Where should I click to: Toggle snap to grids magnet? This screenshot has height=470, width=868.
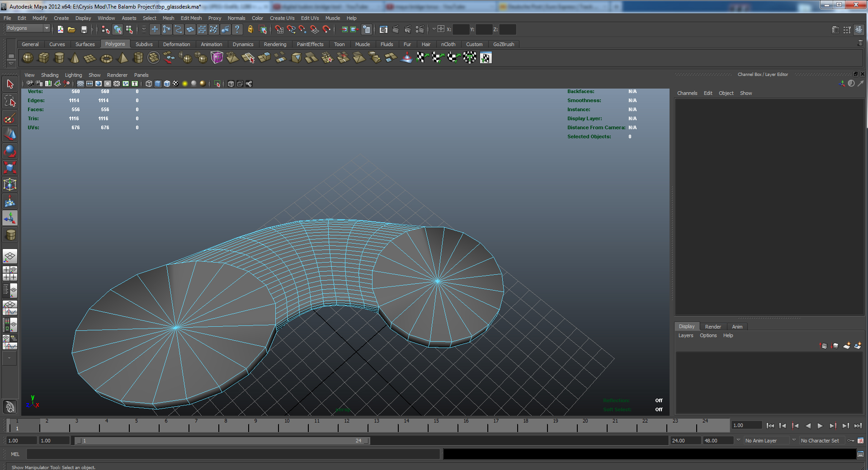pyautogui.click(x=279, y=29)
